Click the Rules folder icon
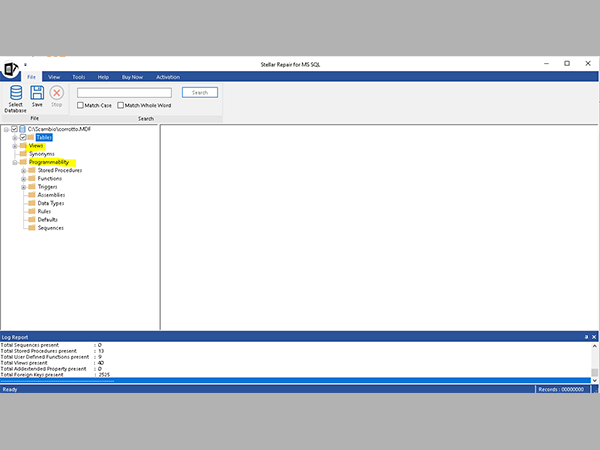Image resolution: width=600 pixels, height=450 pixels. (32, 212)
